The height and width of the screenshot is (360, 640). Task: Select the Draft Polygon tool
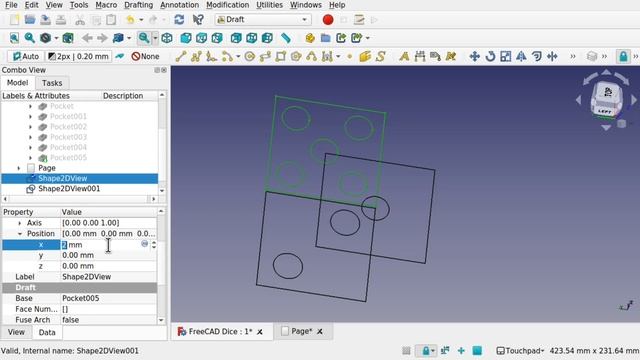tap(296, 56)
